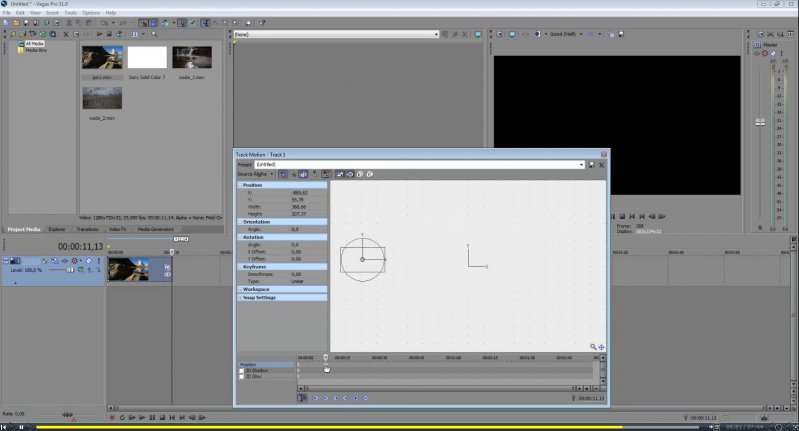Screen dimensions: 799x431
Task: Switch to the Transitions tab
Action: point(87,229)
